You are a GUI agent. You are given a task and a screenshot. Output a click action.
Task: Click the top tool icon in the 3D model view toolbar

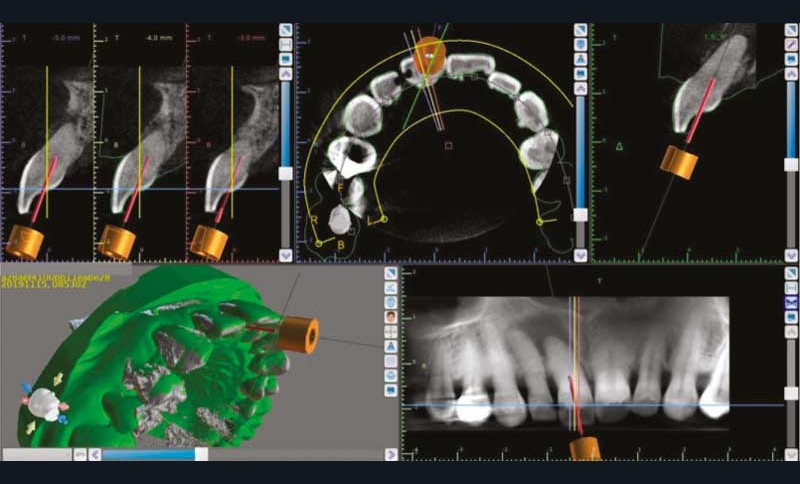tap(391, 272)
